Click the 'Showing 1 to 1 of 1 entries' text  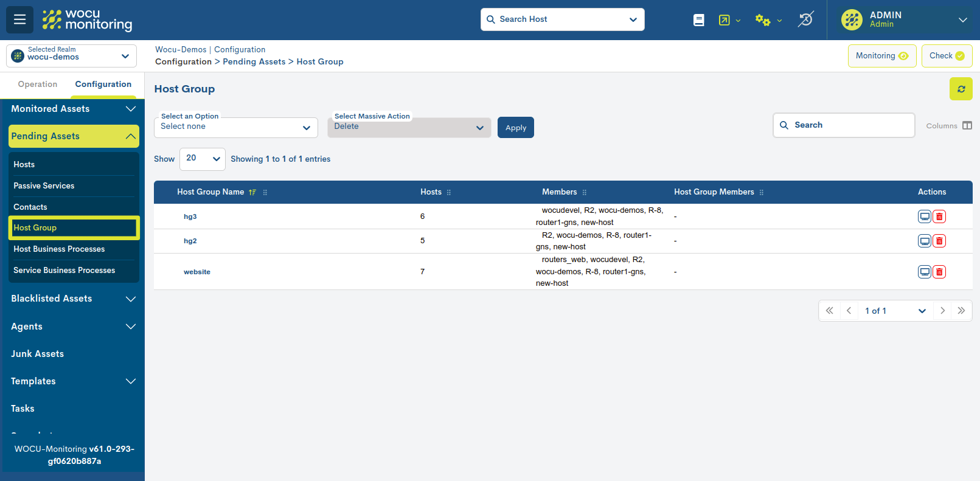click(280, 159)
